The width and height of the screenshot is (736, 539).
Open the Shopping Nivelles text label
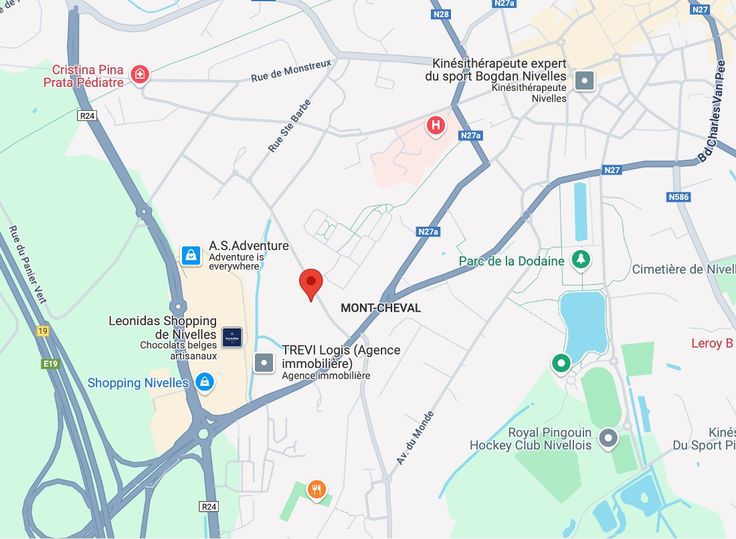138,383
